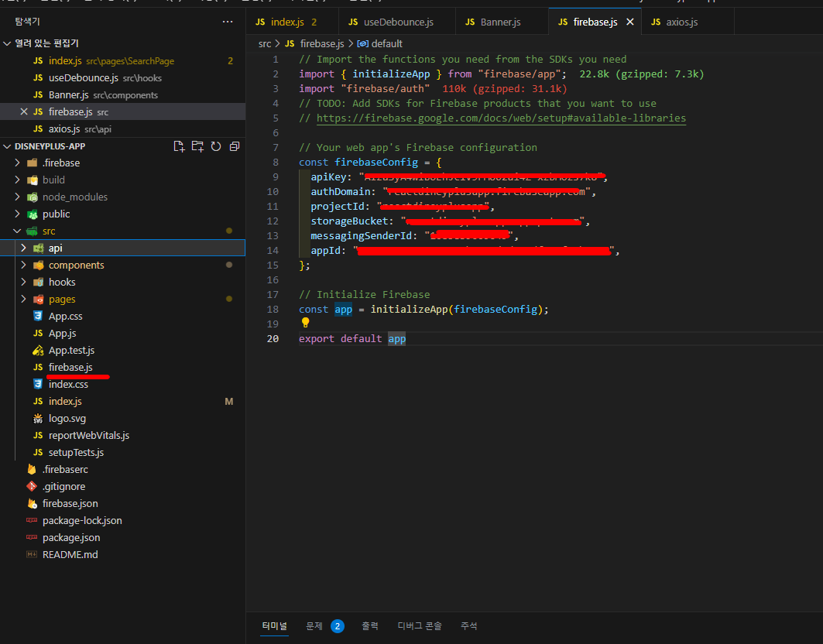Switch to the Banner.js tab
This screenshot has width=823, height=644.
tap(500, 22)
